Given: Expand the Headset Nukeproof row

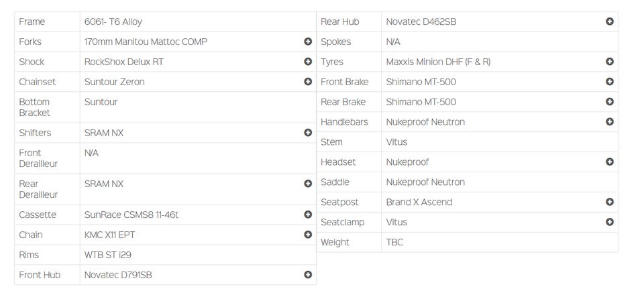Looking at the screenshot, I should tap(610, 162).
